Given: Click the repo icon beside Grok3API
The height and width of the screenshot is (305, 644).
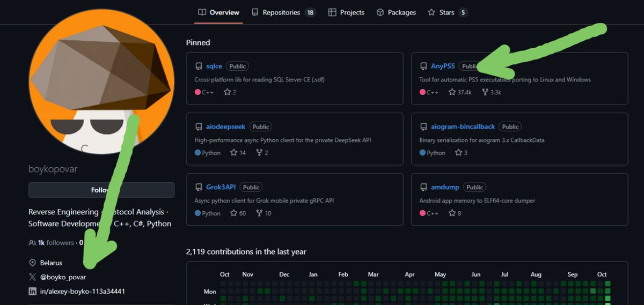Looking at the screenshot, I should [199, 188].
